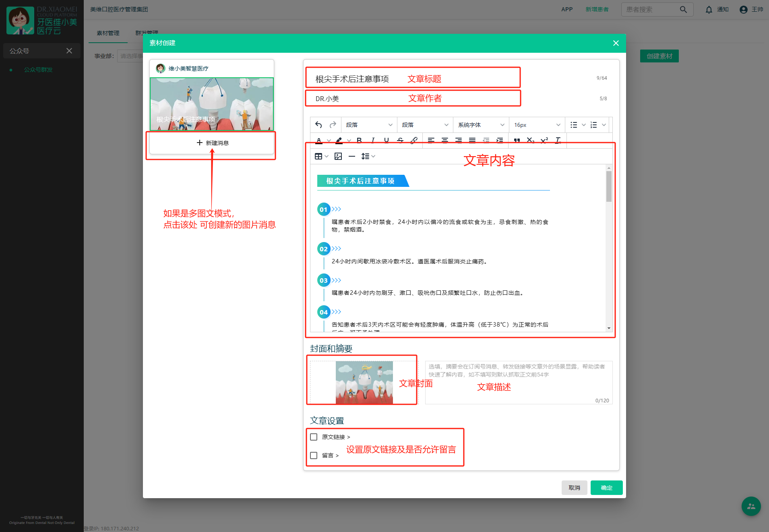The width and height of the screenshot is (769, 532).
Task: Insert an image into the article
Action: tap(338, 156)
